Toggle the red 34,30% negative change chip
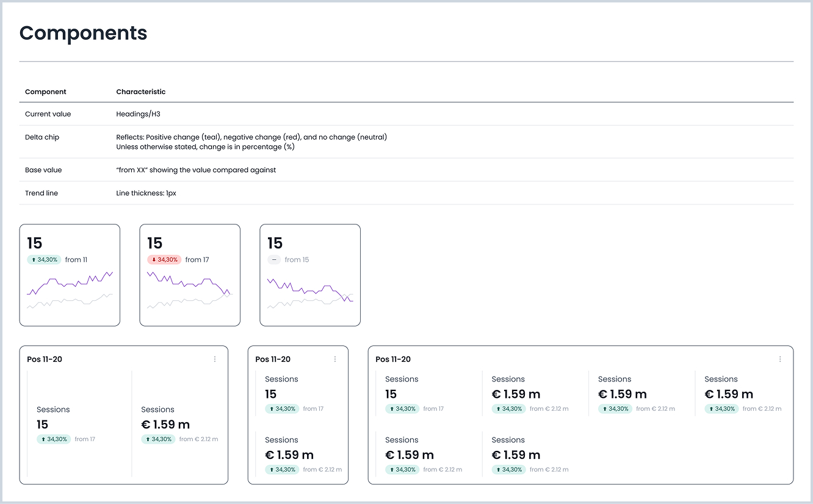The image size is (813, 504). [164, 259]
